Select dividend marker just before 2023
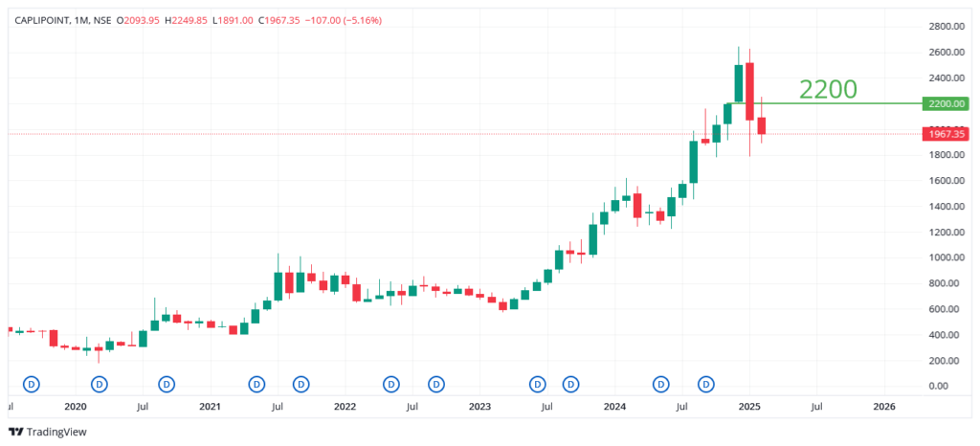980x446 pixels. 436,384
